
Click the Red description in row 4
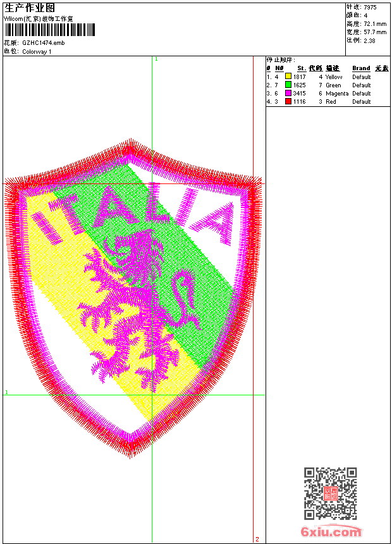pyautogui.click(x=331, y=102)
